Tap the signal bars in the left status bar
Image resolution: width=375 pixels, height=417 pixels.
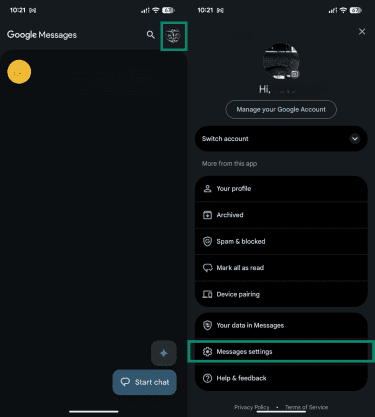[145, 11]
